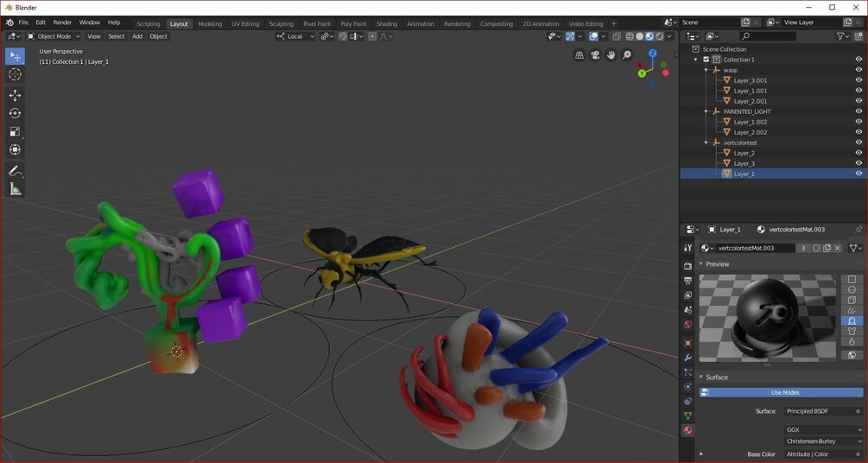Hide the wasp object in outliner
868x463 pixels.
pyautogui.click(x=858, y=70)
